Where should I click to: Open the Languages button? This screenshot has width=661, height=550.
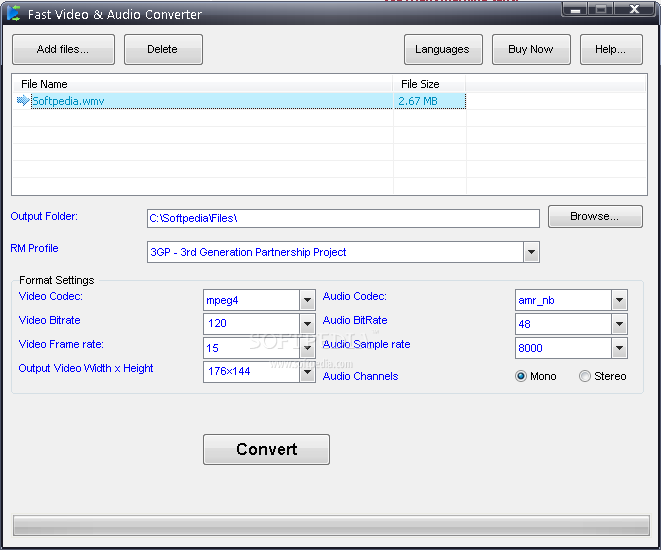pyautogui.click(x=443, y=49)
